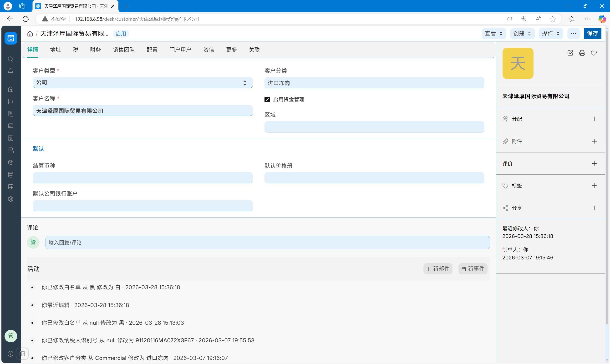Add a review with 评价 plus icon
This screenshot has width=610, height=364.
594,164
